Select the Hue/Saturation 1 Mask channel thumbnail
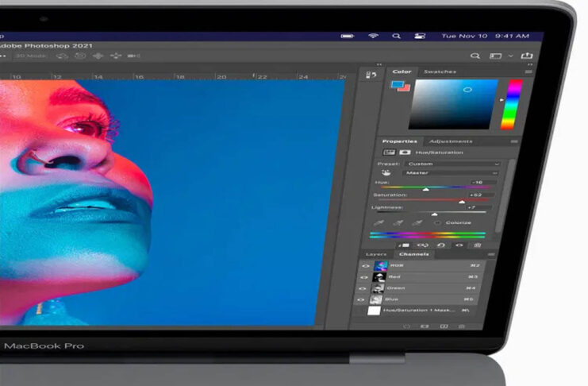 [374, 311]
